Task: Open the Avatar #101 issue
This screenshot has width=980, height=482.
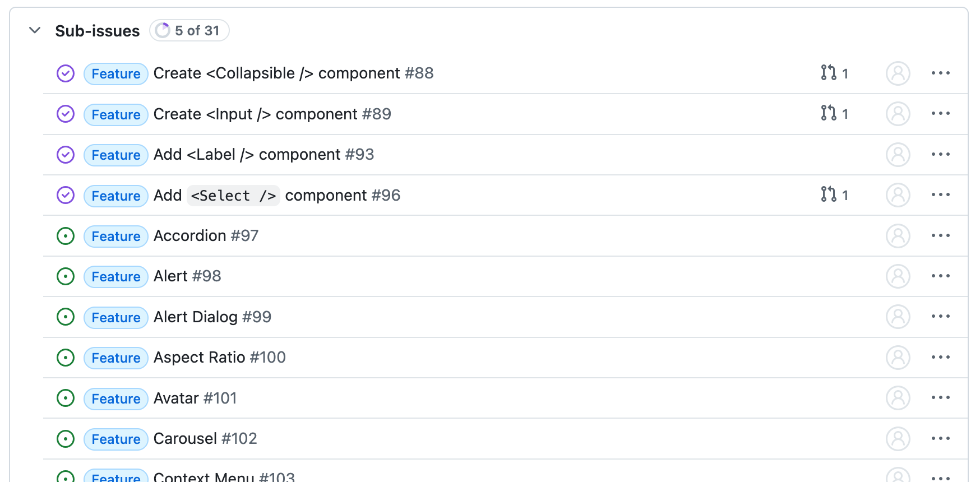Action: click(x=178, y=398)
